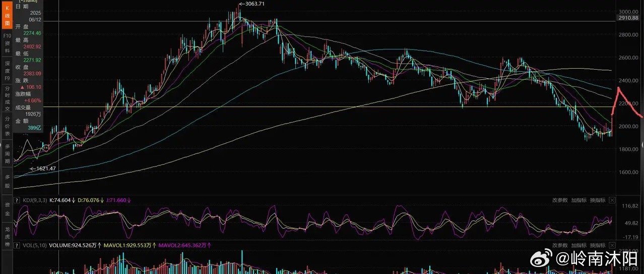Click the 3063.71 high price label
The image size is (644, 274).
254,4
